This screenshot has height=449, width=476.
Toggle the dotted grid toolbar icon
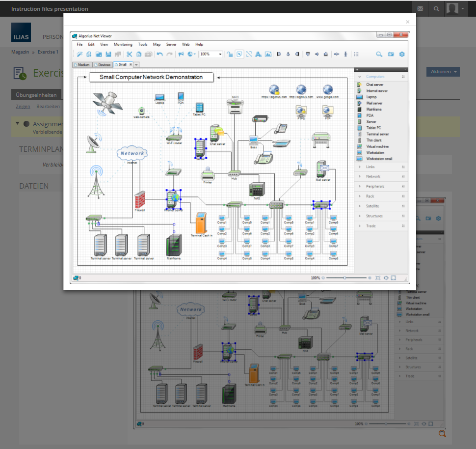tap(356, 54)
